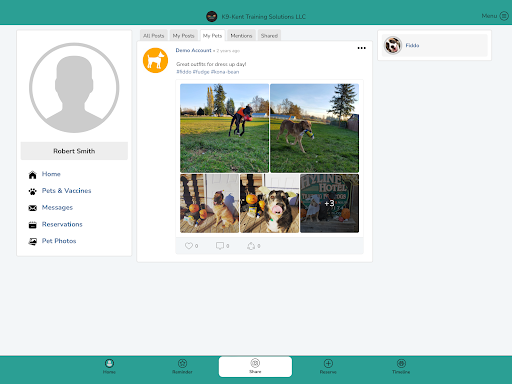512x384 pixels.
Task: Open the Shared tab
Action: pos(269,36)
